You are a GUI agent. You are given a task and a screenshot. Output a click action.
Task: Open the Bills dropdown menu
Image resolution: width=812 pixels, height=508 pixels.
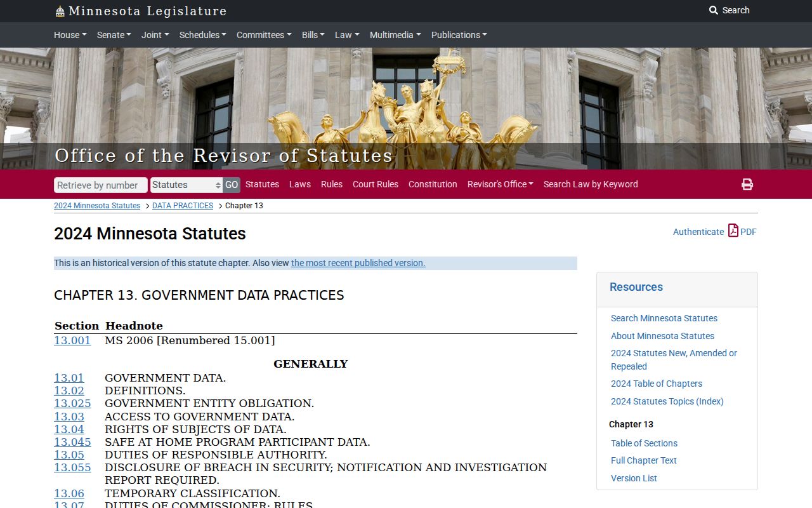[313, 35]
